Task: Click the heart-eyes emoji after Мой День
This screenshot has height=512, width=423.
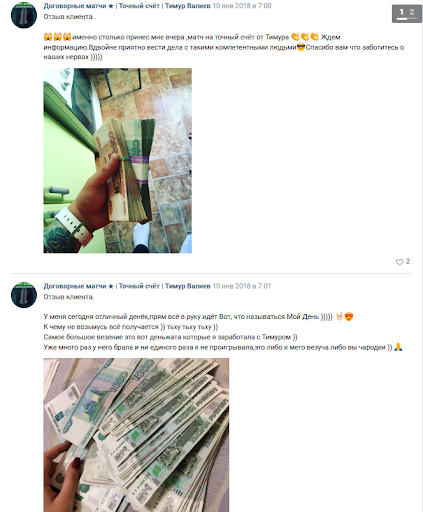Action: click(x=349, y=316)
